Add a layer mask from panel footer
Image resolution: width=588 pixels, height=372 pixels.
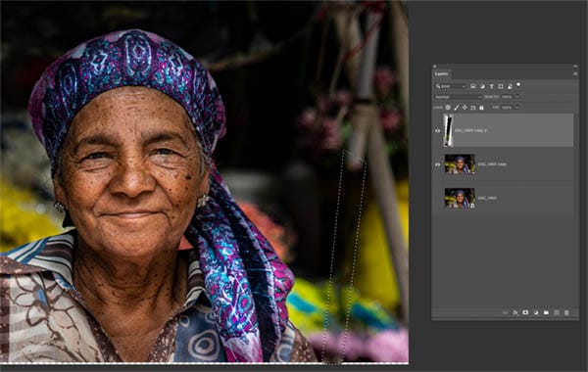(525, 312)
